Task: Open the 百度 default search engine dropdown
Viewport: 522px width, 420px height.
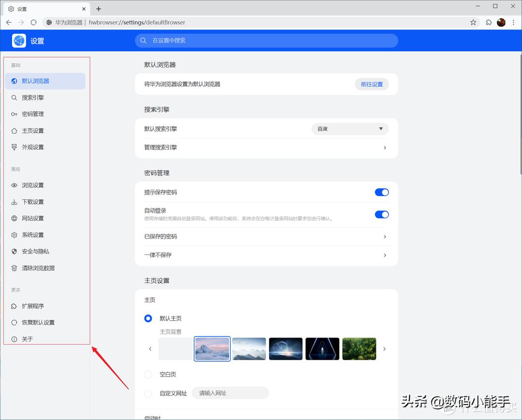Action: [349, 129]
